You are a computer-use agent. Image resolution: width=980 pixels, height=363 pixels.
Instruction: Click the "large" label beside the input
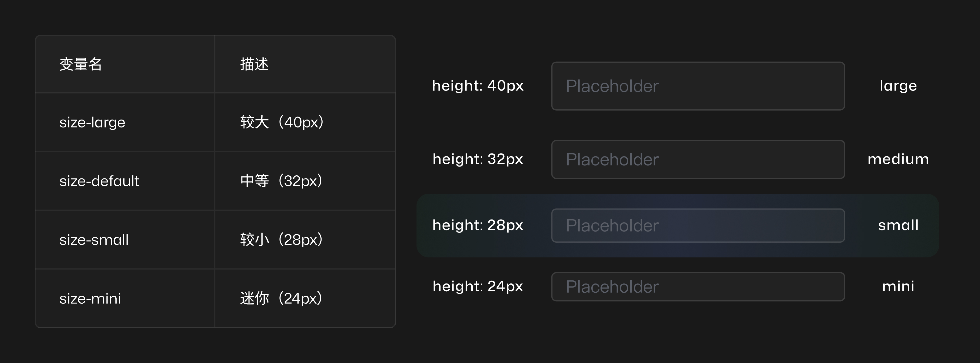pos(898,86)
